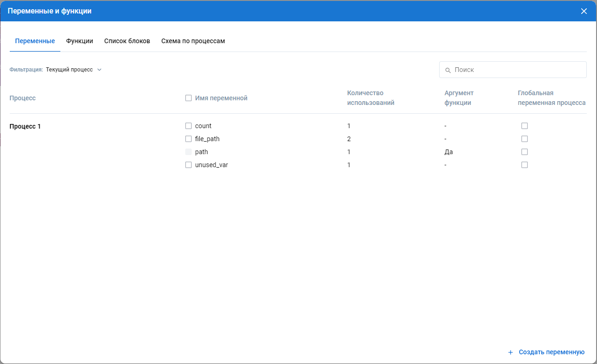This screenshot has width=597, height=364.
Task: Select the count variable checkbox
Action: point(188,126)
